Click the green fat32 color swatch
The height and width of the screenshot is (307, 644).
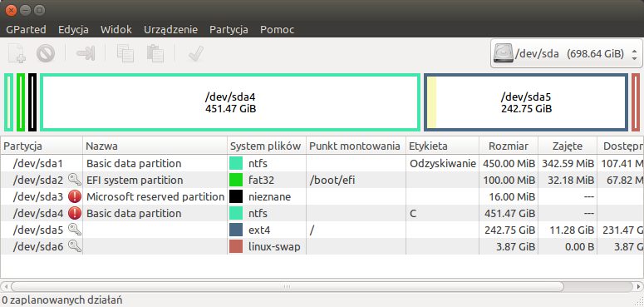coord(236,180)
